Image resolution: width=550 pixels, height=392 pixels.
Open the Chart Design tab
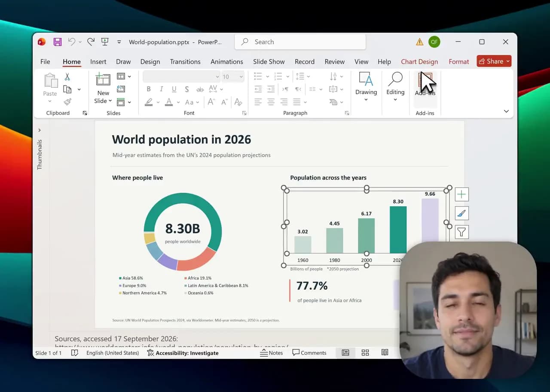[x=419, y=61]
